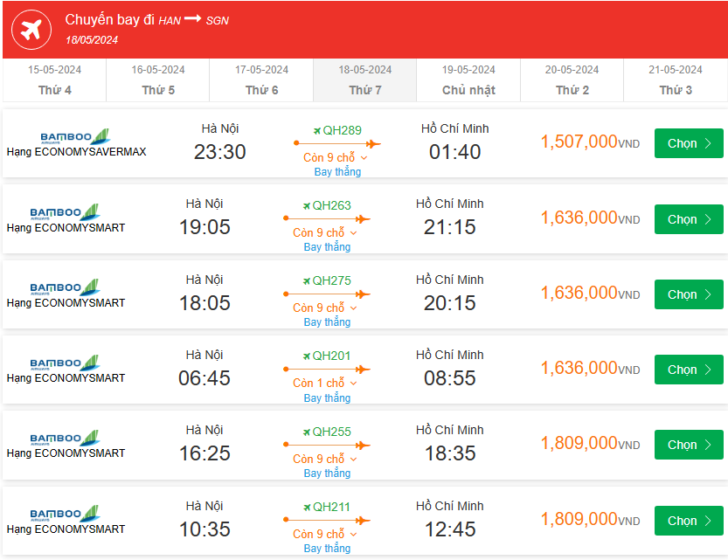Switch to the 15-05-2024 Thứ 4 date tab
Image resolution: width=728 pixels, height=560 pixels.
pos(55,80)
